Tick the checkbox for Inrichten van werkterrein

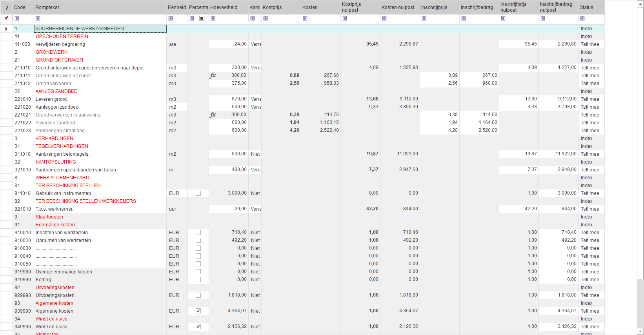coord(198,232)
